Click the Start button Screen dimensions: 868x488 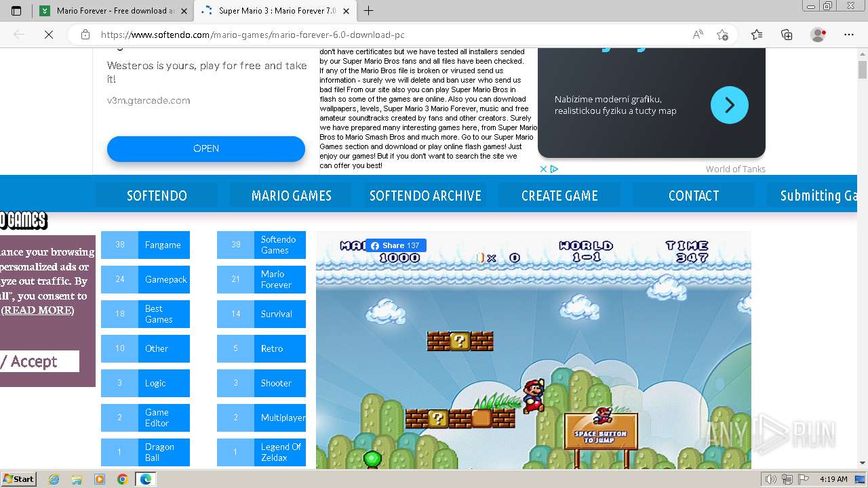[18, 479]
